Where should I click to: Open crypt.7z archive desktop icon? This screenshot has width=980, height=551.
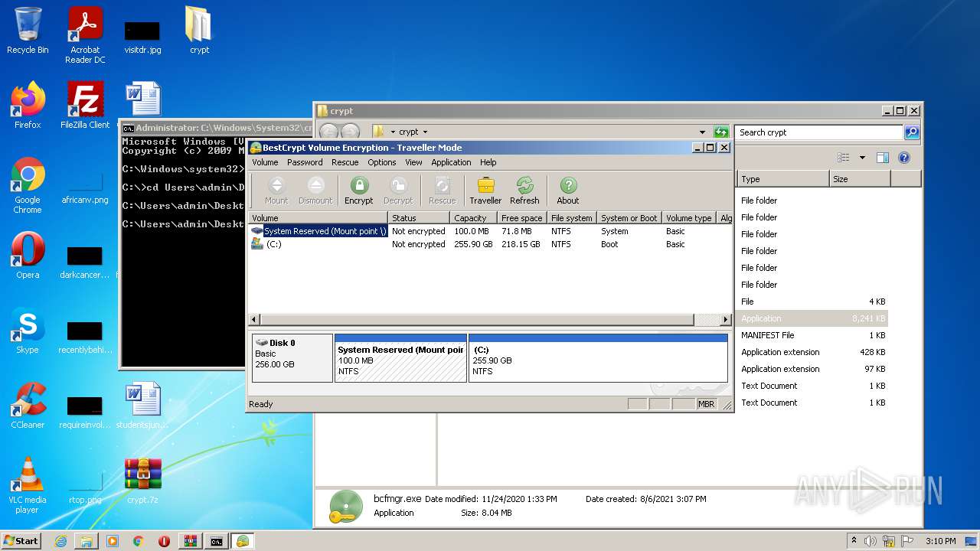pos(142,481)
